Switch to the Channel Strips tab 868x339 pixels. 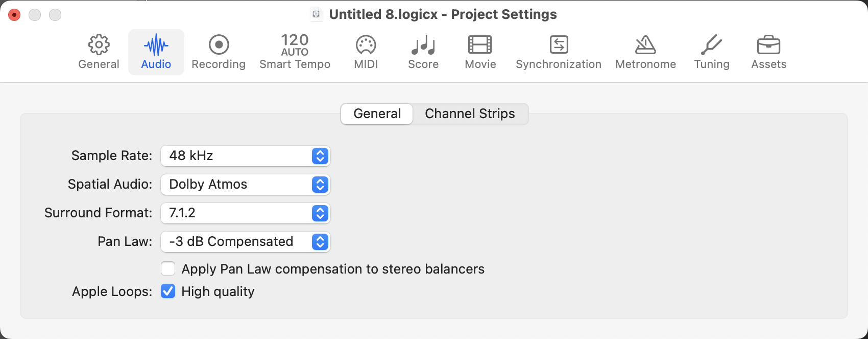coord(470,114)
